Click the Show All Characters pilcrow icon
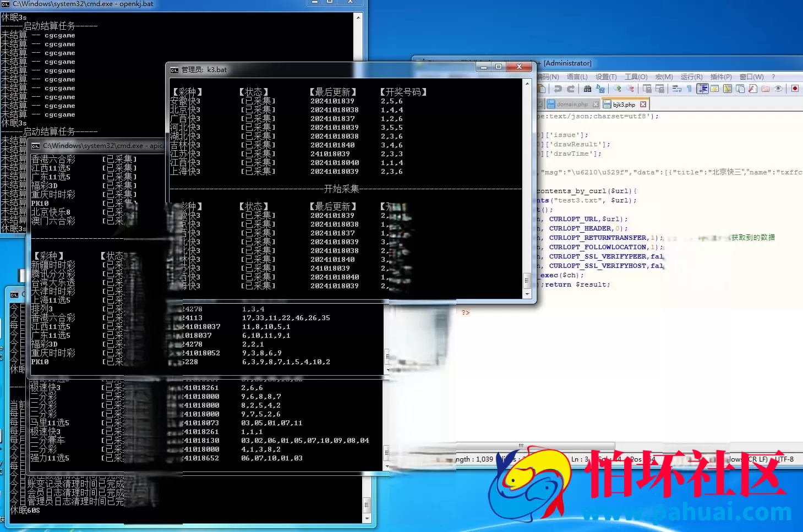 pyautogui.click(x=689, y=89)
